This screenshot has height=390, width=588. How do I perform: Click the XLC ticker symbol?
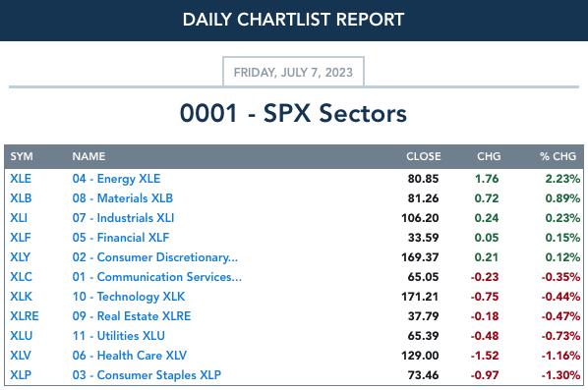pyautogui.click(x=21, y=277)
